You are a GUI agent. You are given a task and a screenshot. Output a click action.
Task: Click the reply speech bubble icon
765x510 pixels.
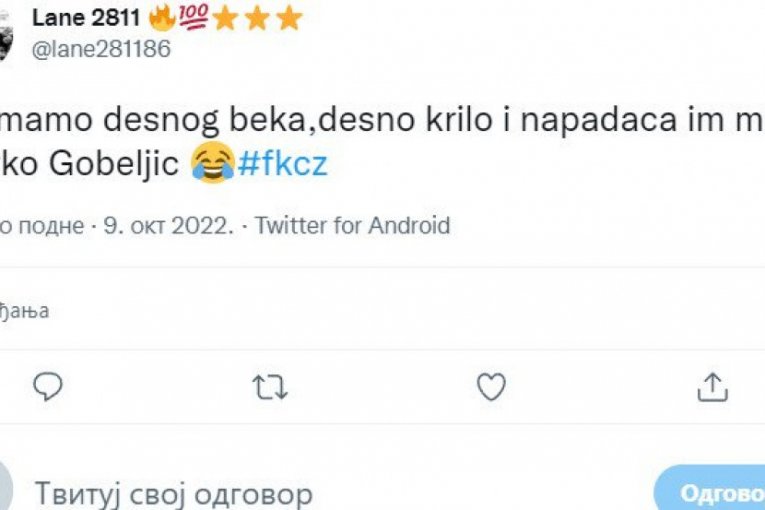[47, 387]
